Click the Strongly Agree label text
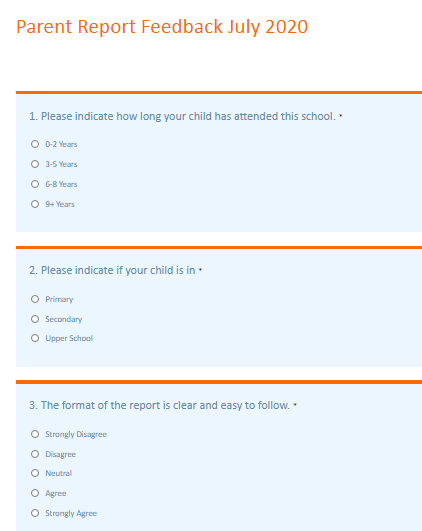The image size is (422, 531). (x=71, y=513)
